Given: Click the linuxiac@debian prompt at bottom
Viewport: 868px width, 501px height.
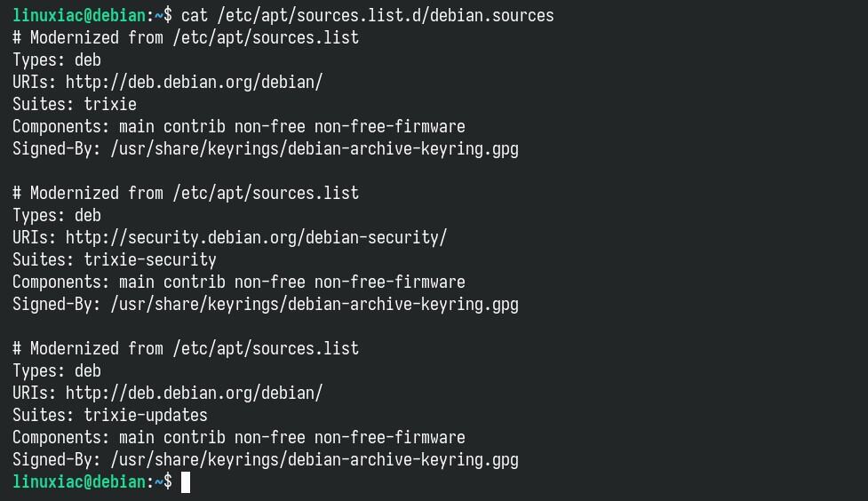Looking at the screenshot, I should [x=79, y=481].
